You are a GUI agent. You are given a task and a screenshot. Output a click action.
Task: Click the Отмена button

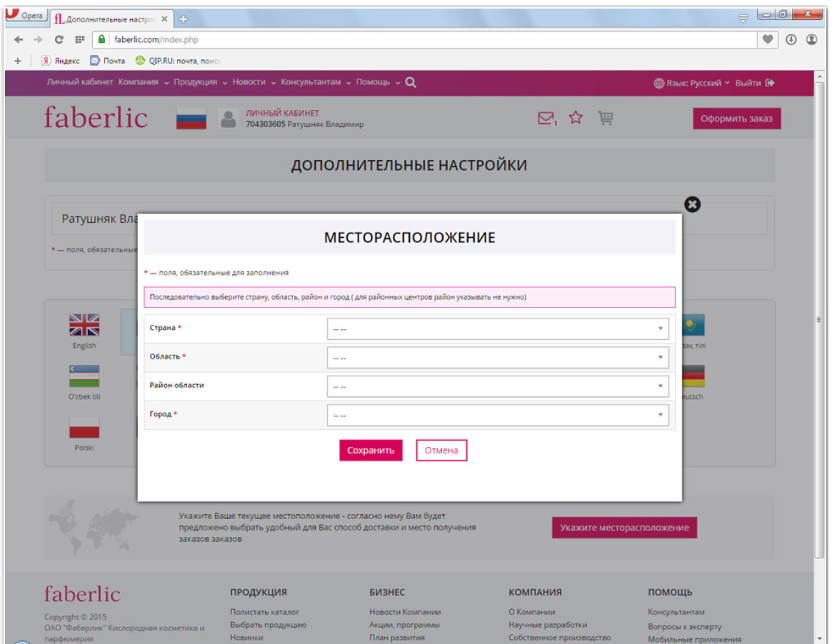441,451
